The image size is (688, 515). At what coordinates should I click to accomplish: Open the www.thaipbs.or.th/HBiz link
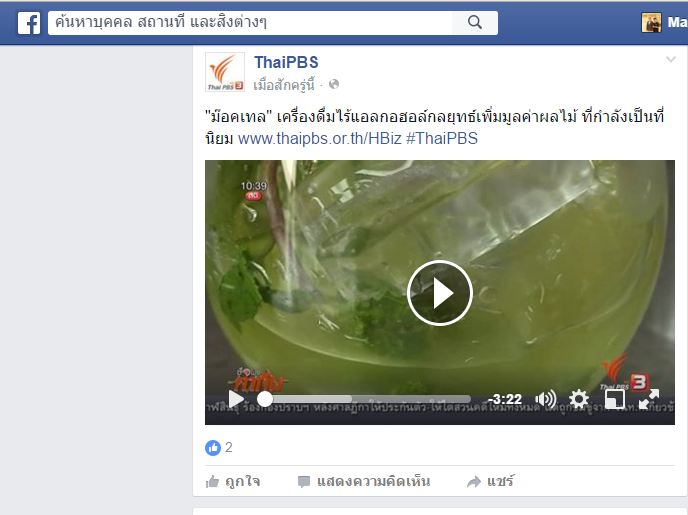pyautogui.click(x=319, y=139)
